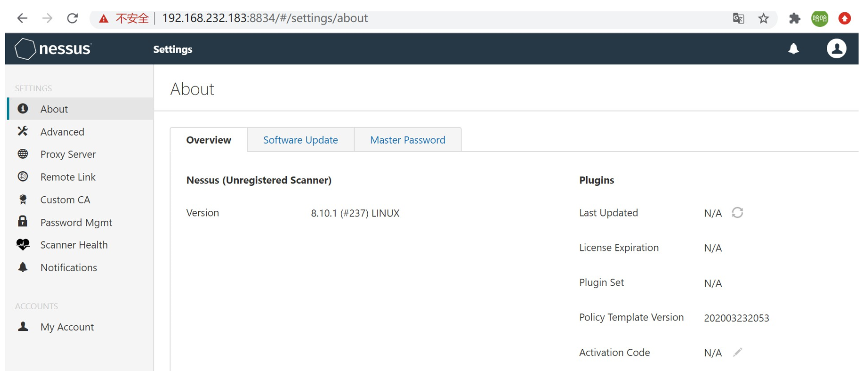Select the Overview tab
Image resolution: width=868 pixels, height=371 pixels.
pyautogui.click(x=209, y=140)
